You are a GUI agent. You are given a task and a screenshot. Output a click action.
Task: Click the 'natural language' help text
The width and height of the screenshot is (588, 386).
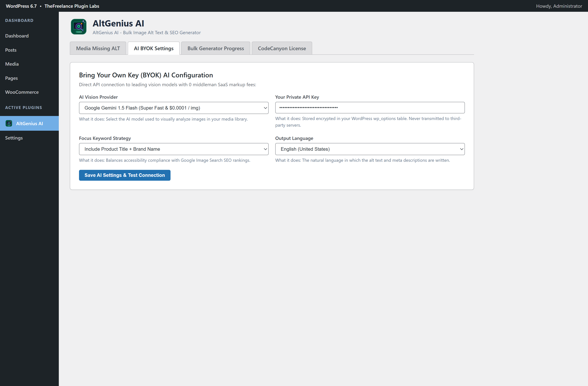[362, 160]
